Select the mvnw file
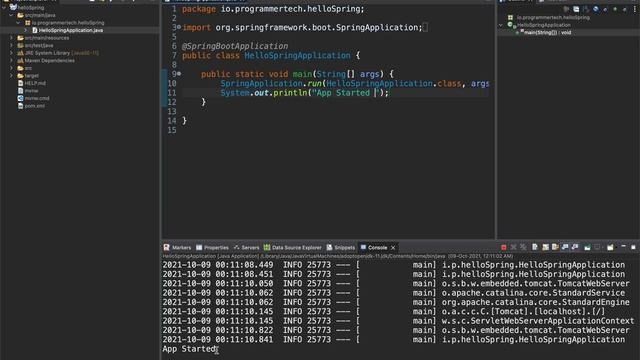The image size is (640, 360). click(x=31, y=91)
